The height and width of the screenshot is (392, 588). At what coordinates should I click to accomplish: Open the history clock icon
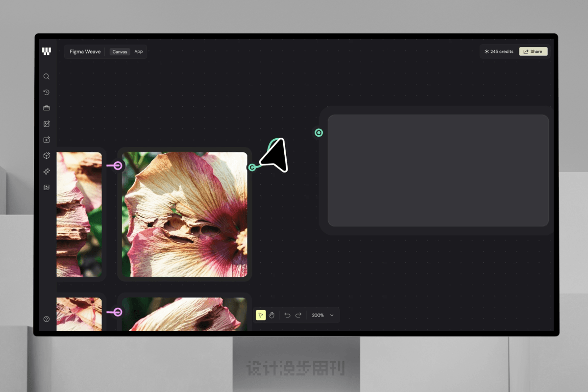(47, 92)
